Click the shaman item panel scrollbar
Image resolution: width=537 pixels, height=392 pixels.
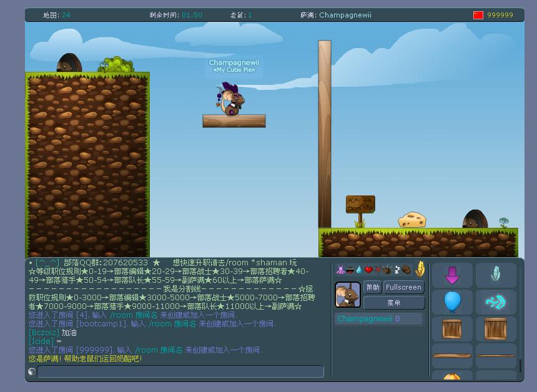520,366
